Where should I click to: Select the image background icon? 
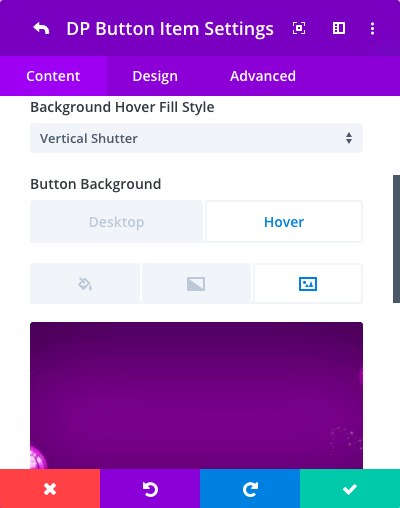(x=308, y=284)
